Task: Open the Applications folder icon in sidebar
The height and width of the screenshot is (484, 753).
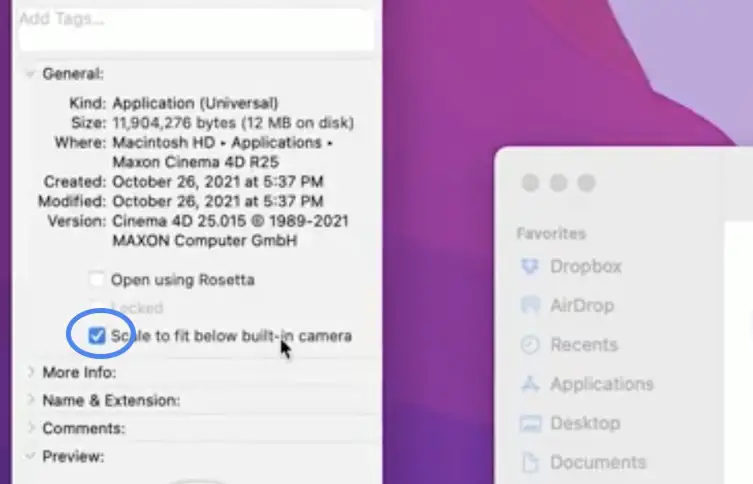Action: [530, 384]
